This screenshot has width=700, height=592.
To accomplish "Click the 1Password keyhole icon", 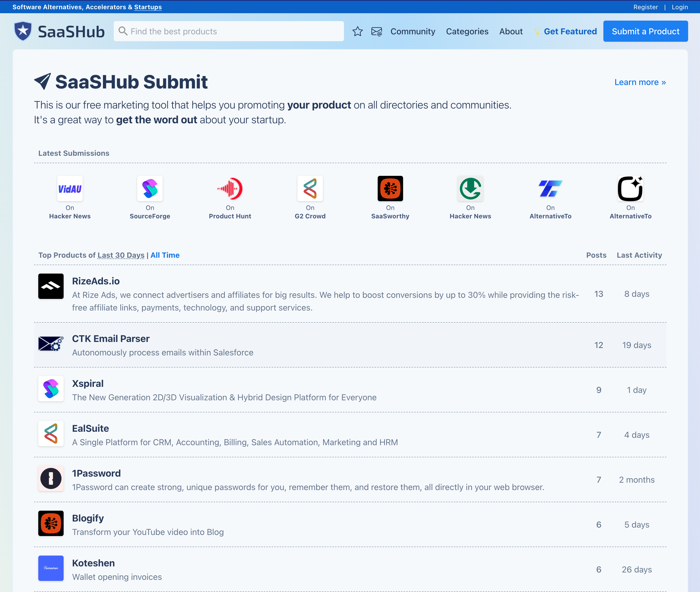I will [51, 478].
